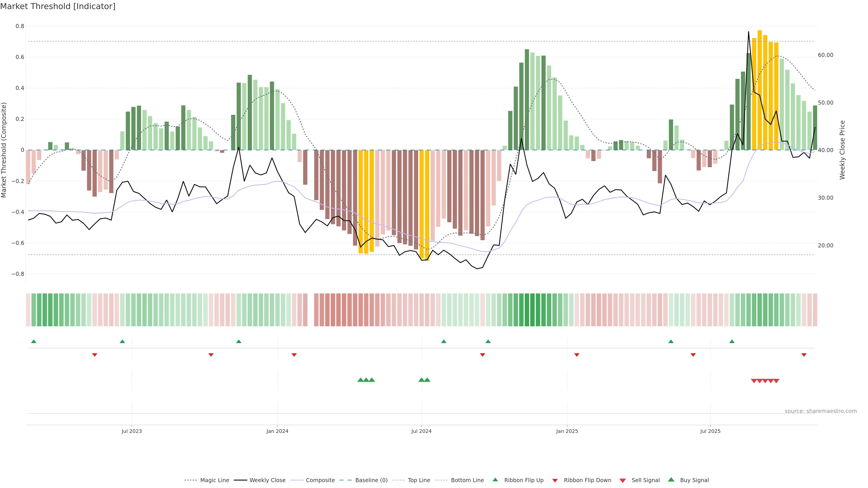Viewport: 868px width, 488px height.
Task: Click the Buy Signal legend marker
Action: point(671,480)
